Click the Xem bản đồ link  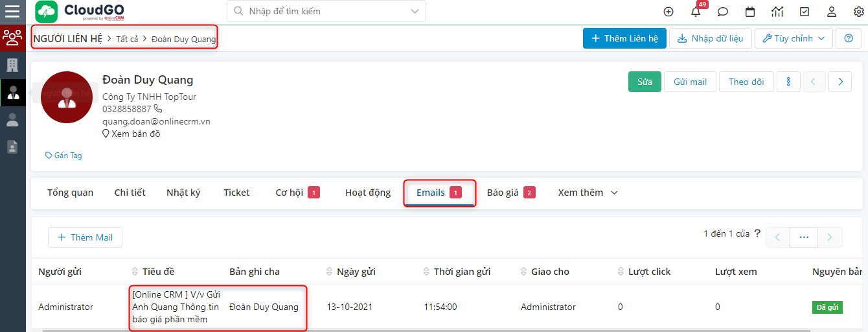pos(135,134)
